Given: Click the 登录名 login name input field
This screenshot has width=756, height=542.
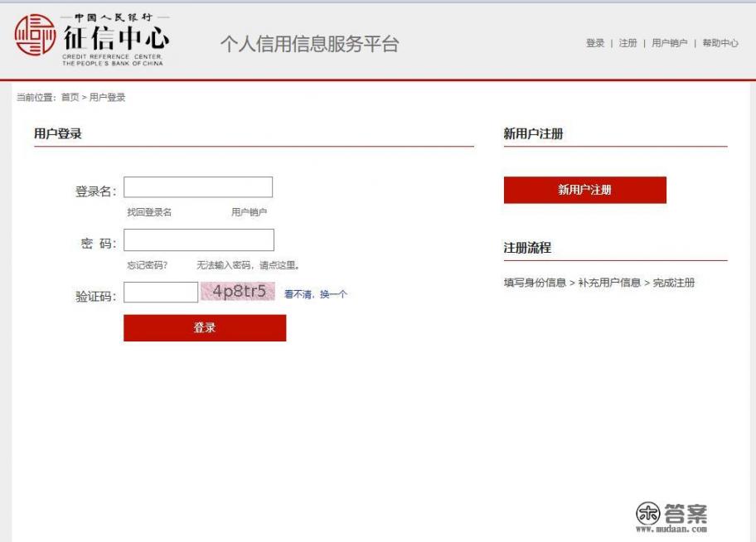Looking at the screenshot, I should (198, 186).
